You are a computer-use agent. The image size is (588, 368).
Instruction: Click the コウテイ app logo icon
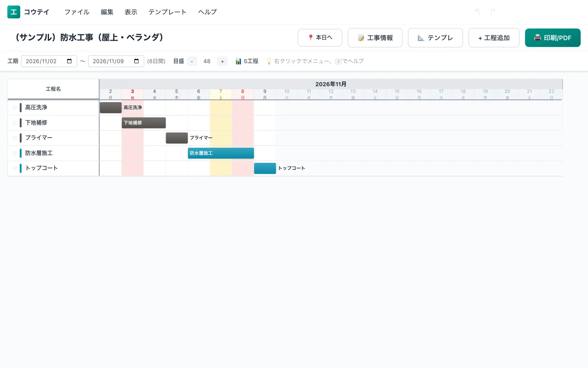click(x=14, y=12)
